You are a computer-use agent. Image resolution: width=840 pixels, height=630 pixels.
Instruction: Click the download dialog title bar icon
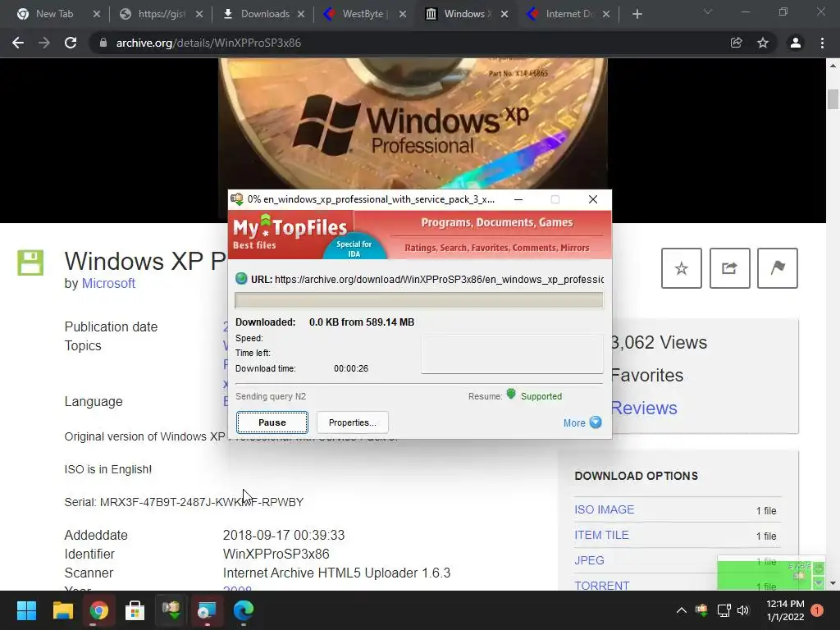point(237,199)
